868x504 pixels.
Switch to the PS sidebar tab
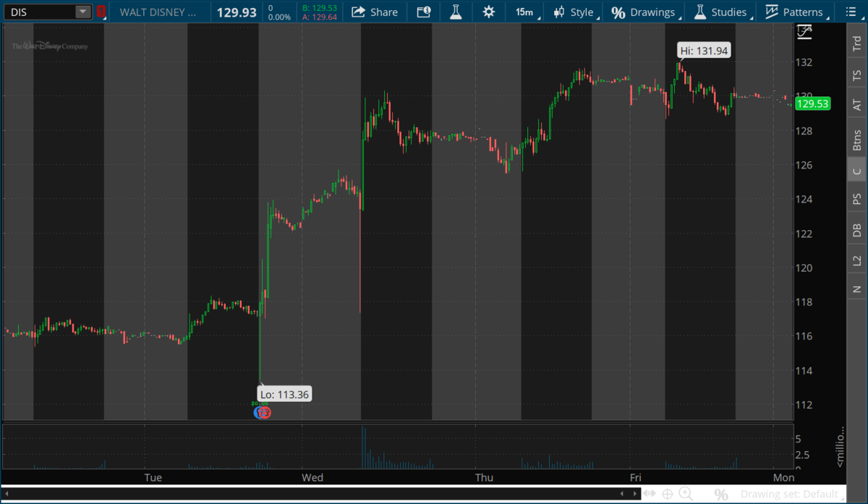pos(856,199)
